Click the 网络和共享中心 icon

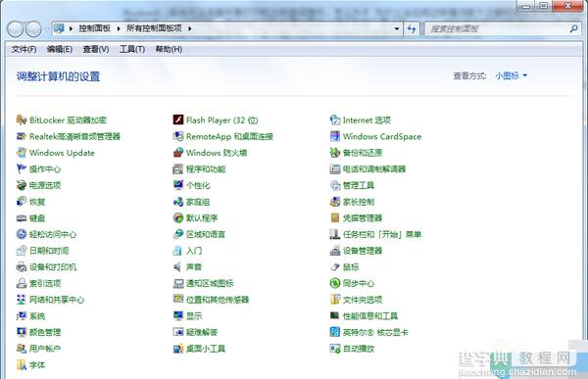pos(22,300)
